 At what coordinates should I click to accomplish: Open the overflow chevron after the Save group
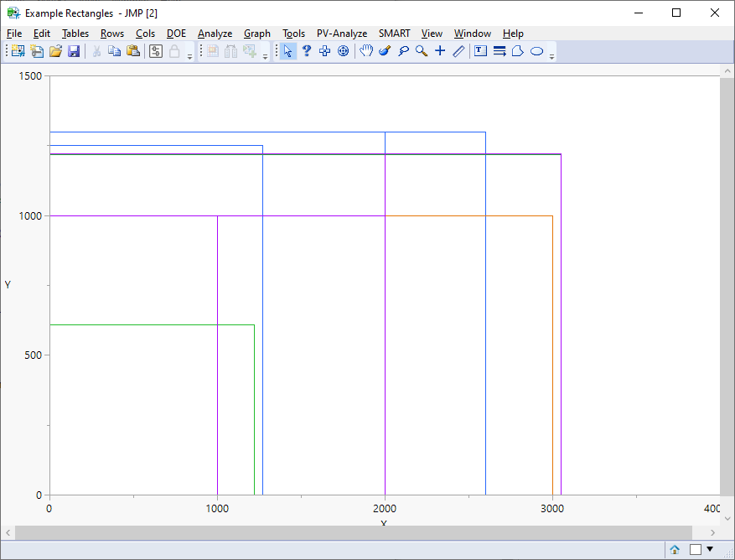189,53
